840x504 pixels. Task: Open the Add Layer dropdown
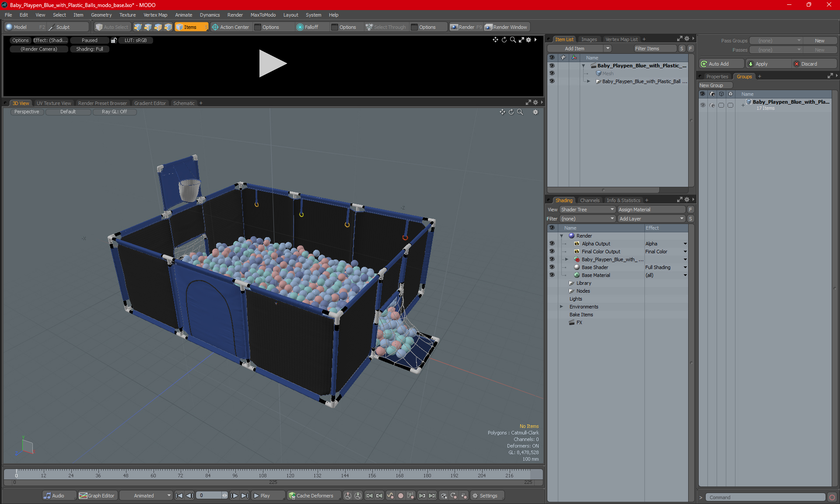651,219
